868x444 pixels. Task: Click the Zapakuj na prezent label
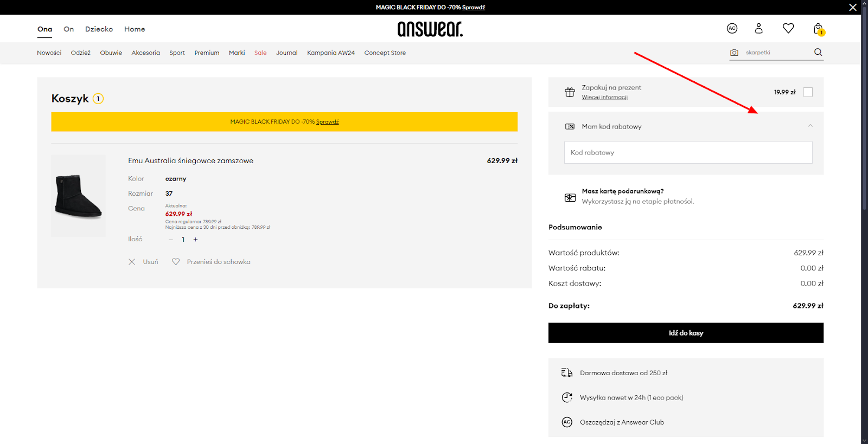click(x=611, y=87)
